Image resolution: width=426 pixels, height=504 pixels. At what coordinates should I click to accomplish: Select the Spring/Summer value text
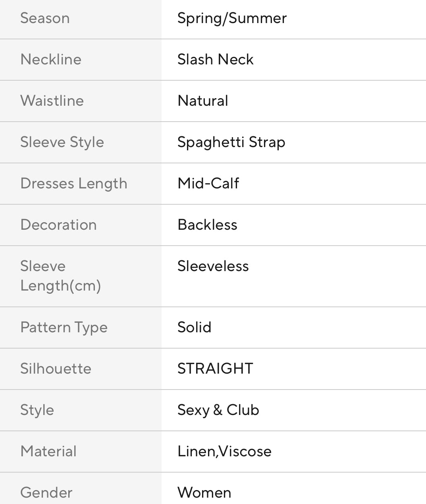click(x=232, y=18)
